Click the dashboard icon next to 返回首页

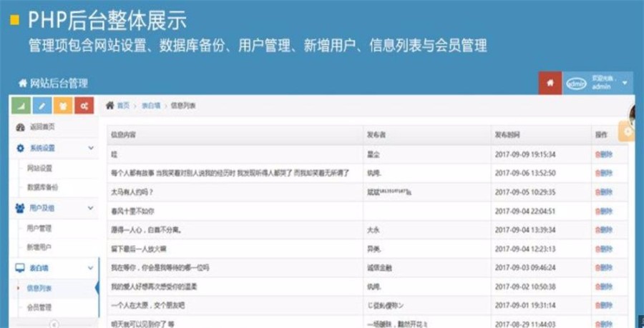click(20, 127)
